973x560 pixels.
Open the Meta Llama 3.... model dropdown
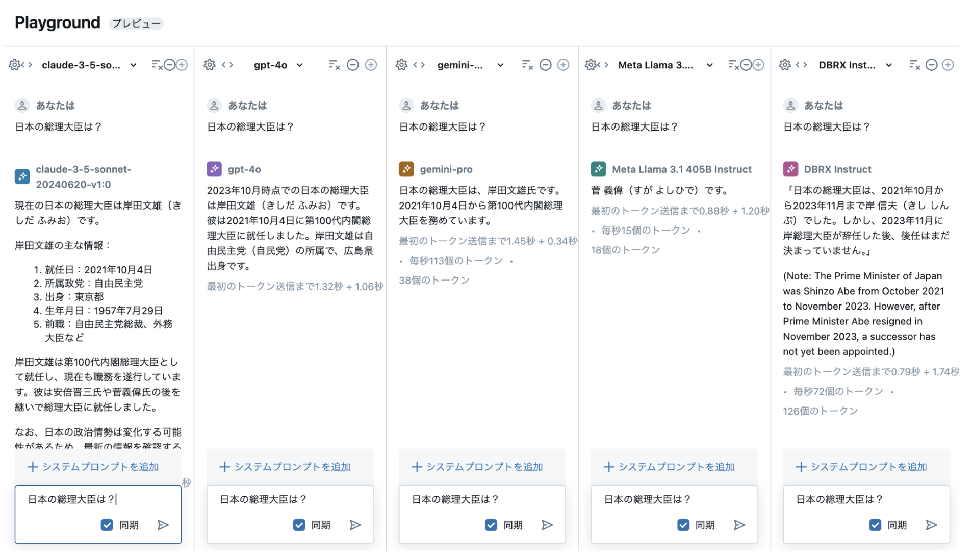pyautogui.click(x=665, y=65)
